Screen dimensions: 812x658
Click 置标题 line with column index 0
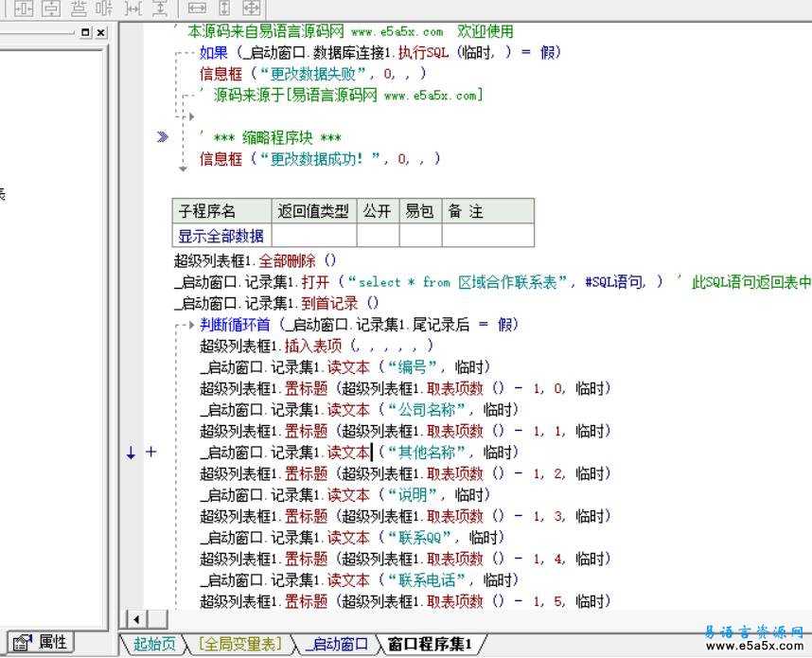[x=405, y=388]
